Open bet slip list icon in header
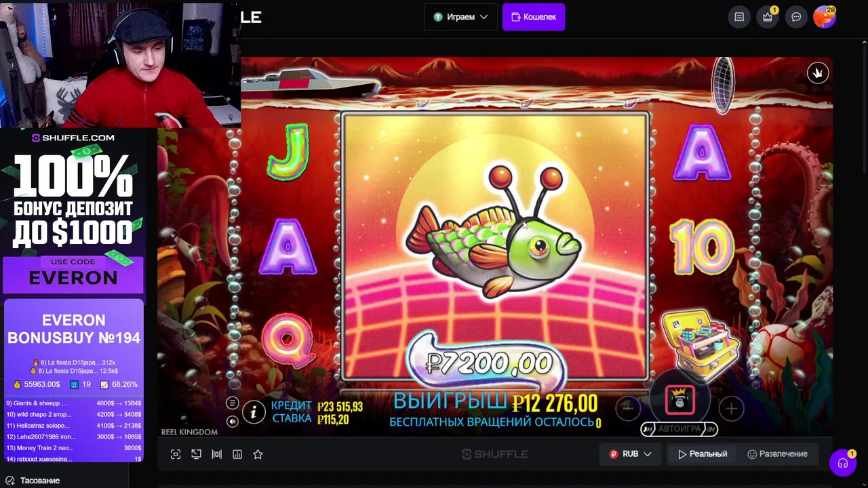The width and height of the screenshot is (868, 488). [739, 17]
